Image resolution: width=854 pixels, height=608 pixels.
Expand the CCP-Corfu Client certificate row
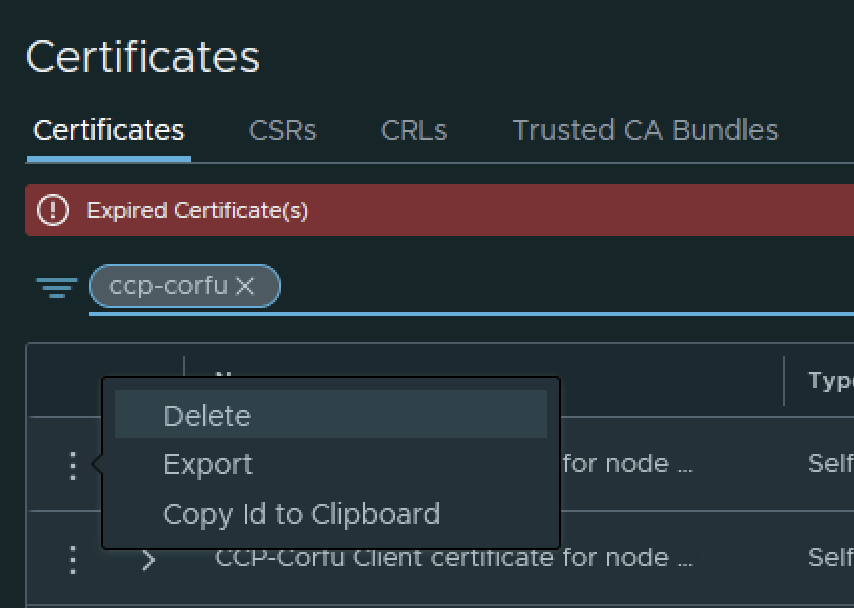pos(149,560)
